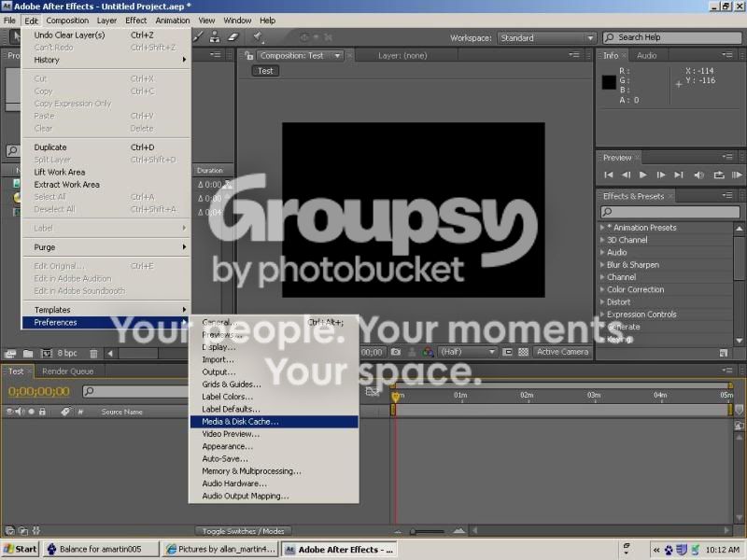Viewport: 747px width, 560px height.
Task: Step forward one frame in Preview
Action: pos(660,175)
